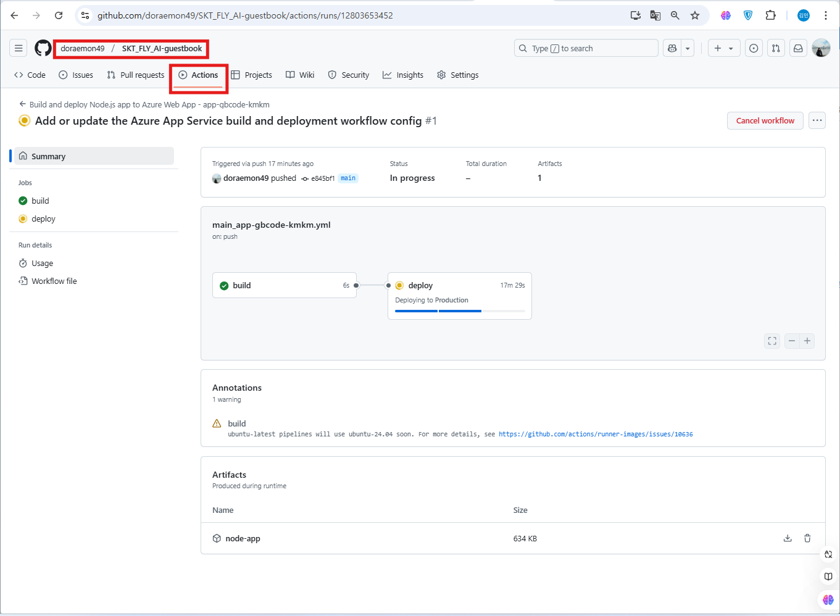Viewport: 840px width, 616px height.
Task: Expand the workflow graph to fullscreen
Action: coord(771,341)
